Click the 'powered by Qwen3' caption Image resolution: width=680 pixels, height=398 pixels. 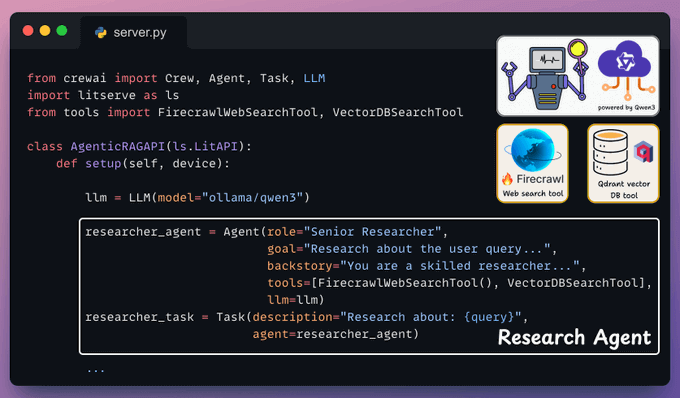626,108
